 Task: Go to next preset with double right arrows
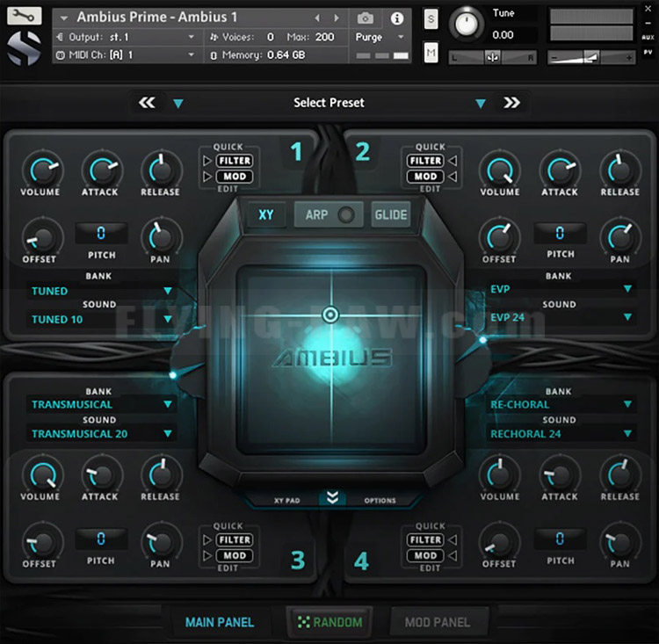[511, 103]
